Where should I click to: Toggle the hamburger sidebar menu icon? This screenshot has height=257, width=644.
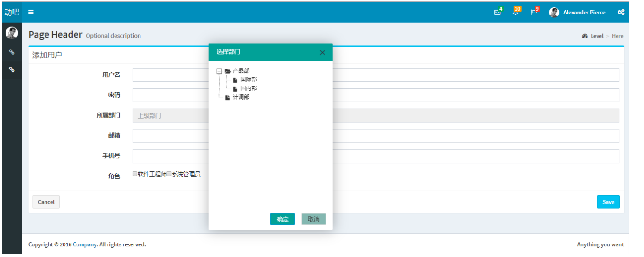31,13
